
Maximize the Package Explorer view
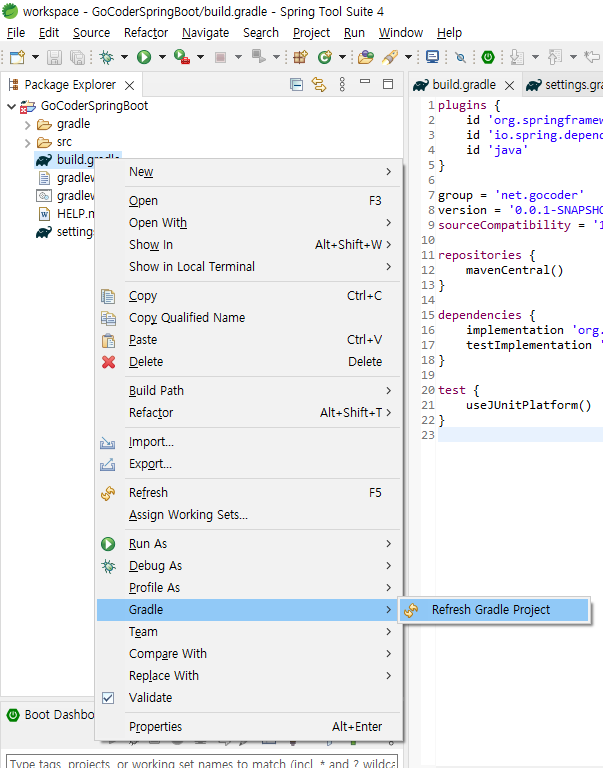388,84
